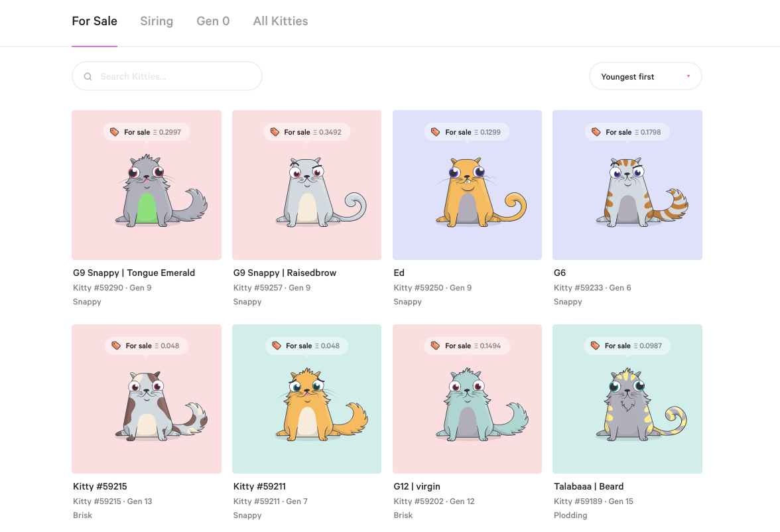Click the Ed kitty title

(x=399, y=273)
